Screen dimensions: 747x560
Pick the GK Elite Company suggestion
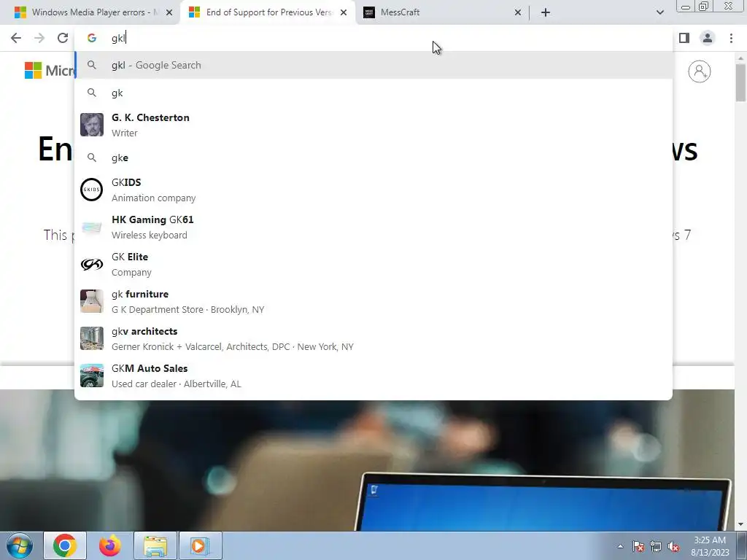(x=373, y=264)
